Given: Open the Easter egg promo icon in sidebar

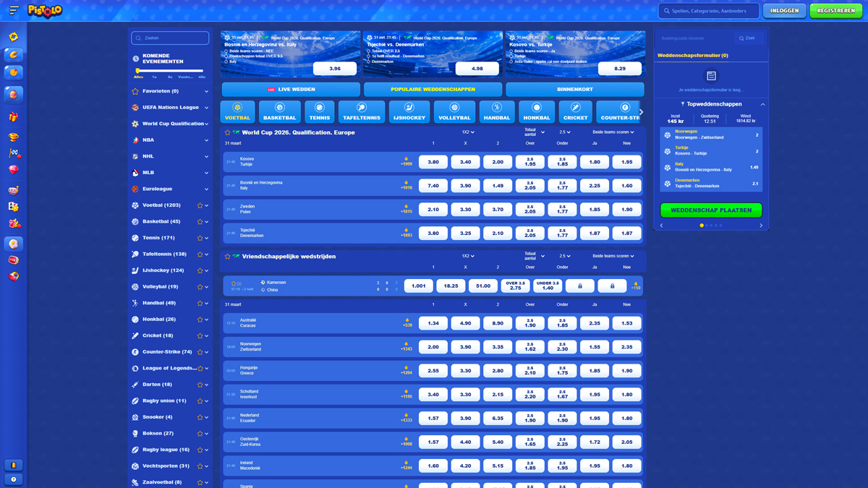Looking at the screenshot, I should [13, 94].
